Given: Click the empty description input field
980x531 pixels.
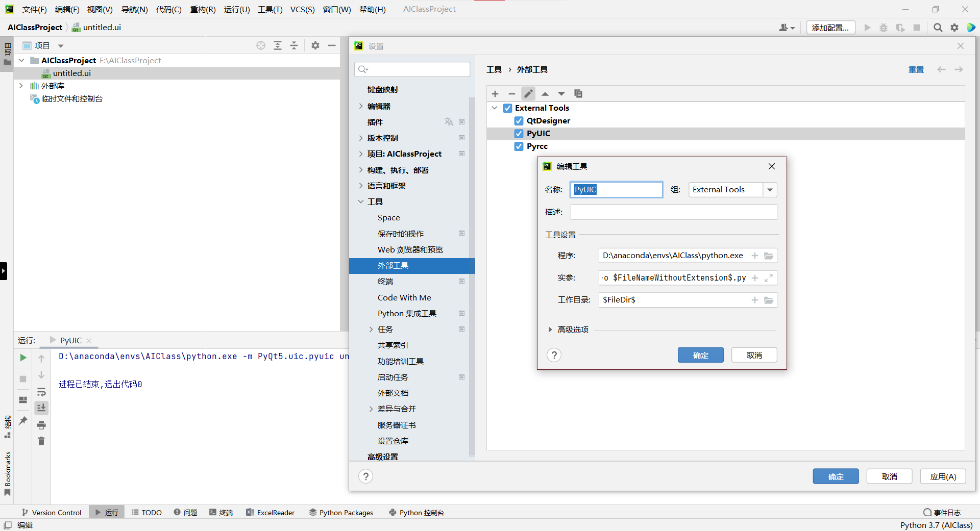Looking at the screenshot, I should 674,212.
